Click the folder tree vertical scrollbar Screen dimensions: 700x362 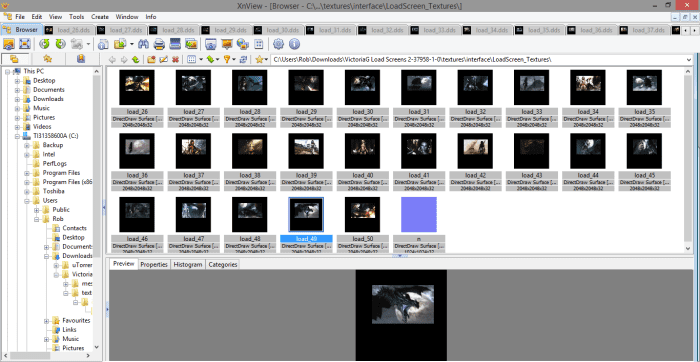(97, 210)
